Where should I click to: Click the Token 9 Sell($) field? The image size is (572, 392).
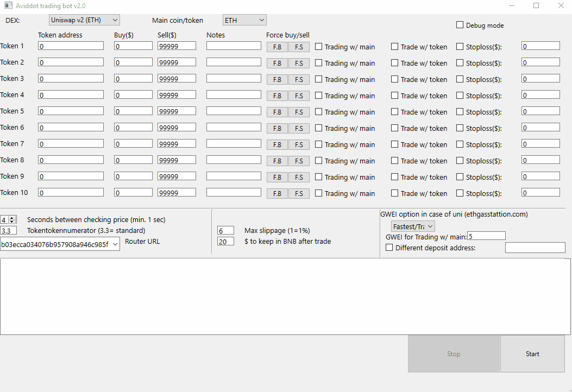pyautogui.click(x=177, y=176)
